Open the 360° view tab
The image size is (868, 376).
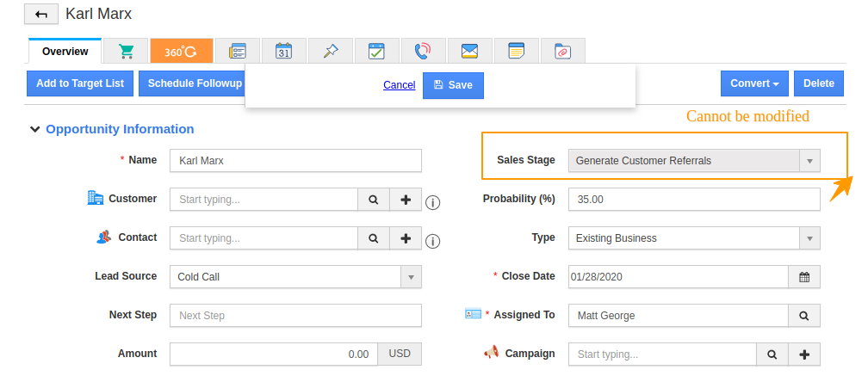click(181, 52)
